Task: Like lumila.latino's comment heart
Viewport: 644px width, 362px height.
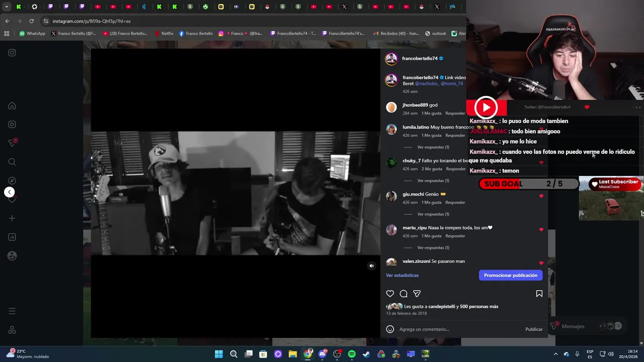Action: click(x=541, y=129)
